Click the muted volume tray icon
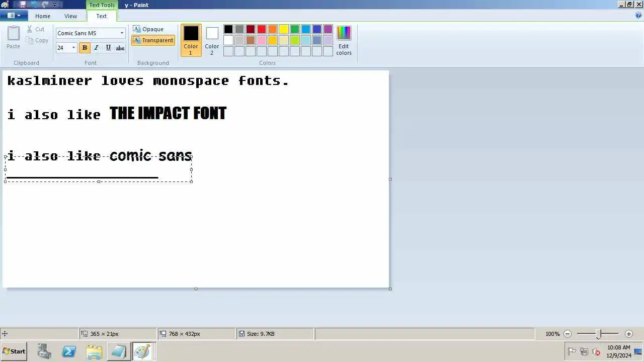Viewport: 644px width, 362px height. (x=596, y=352)
